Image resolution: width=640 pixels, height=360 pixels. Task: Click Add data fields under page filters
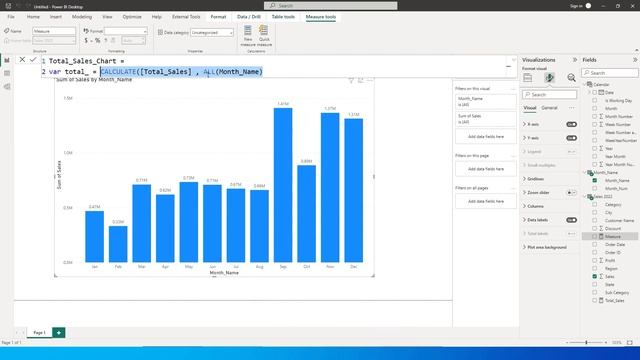point(486,169)
